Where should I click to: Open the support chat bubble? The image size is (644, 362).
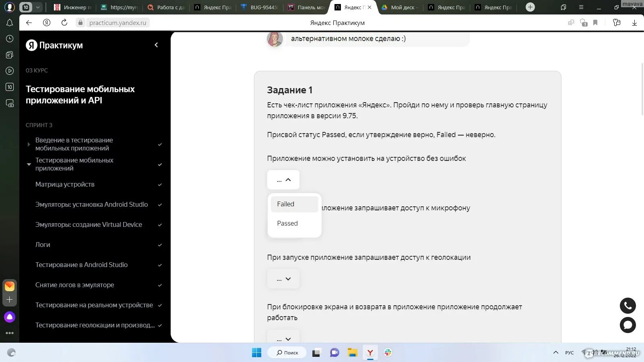(x=628, y=325)
